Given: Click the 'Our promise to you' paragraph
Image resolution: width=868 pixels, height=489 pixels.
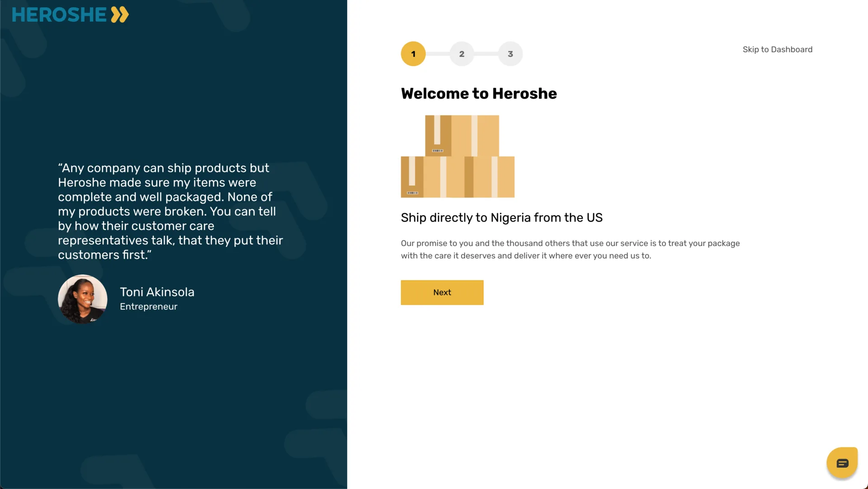Looking at the screenshot, I should [x=570, y=249].
